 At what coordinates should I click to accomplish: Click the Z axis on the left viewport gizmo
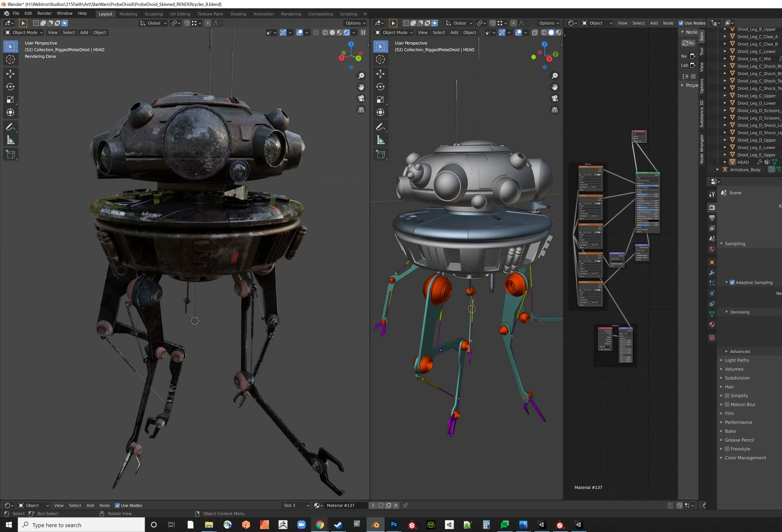tap(351, 44)
